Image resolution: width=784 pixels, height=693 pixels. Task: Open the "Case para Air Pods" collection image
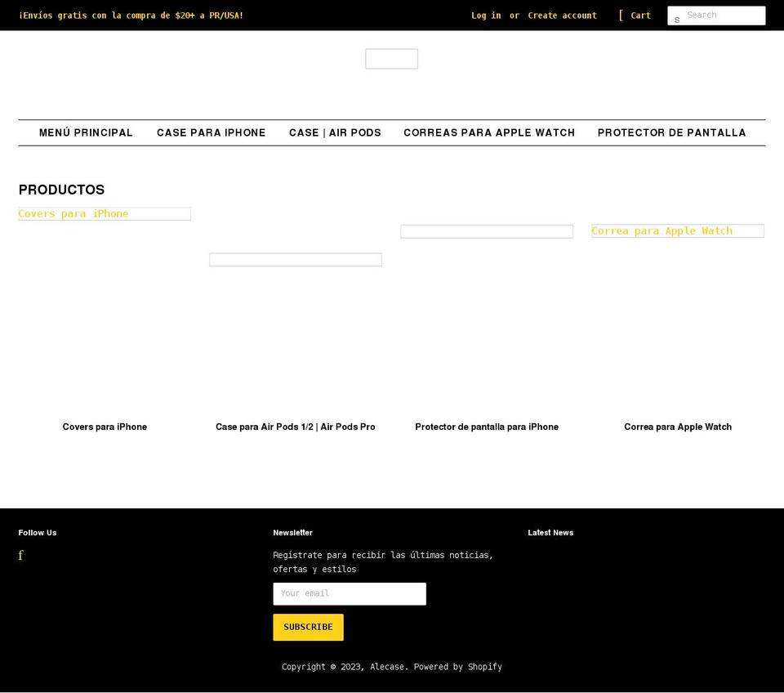pos(296,259)
